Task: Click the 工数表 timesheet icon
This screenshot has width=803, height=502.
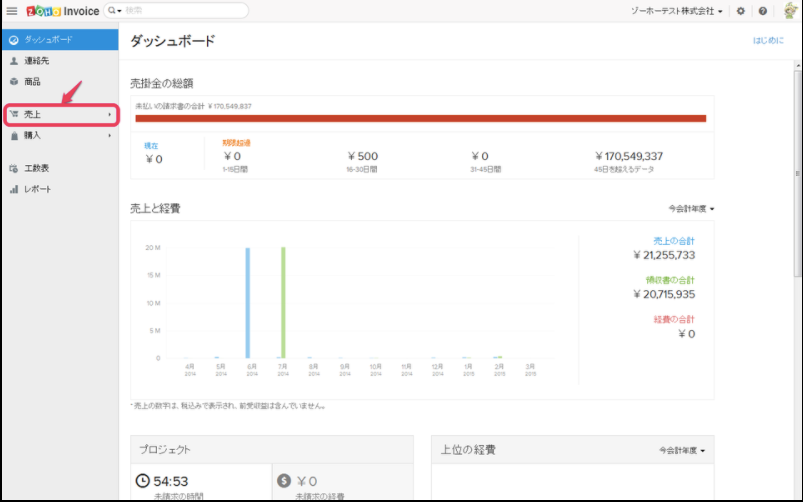Action: 13,168
